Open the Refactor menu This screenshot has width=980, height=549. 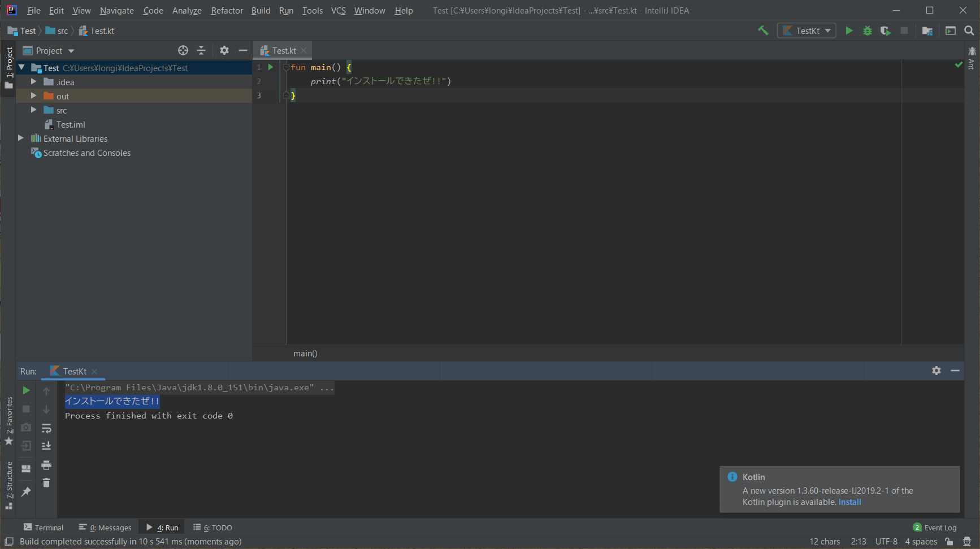click(x=227, y=11)
